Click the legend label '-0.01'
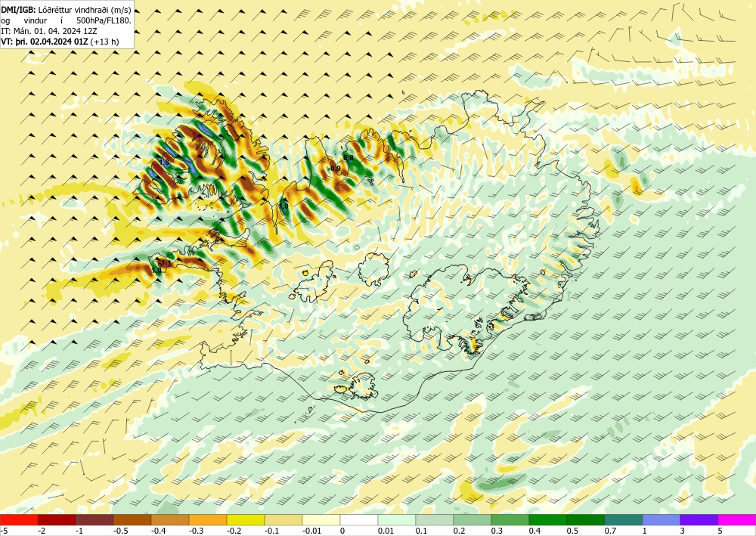756x536 pixels. click(311, 531)
